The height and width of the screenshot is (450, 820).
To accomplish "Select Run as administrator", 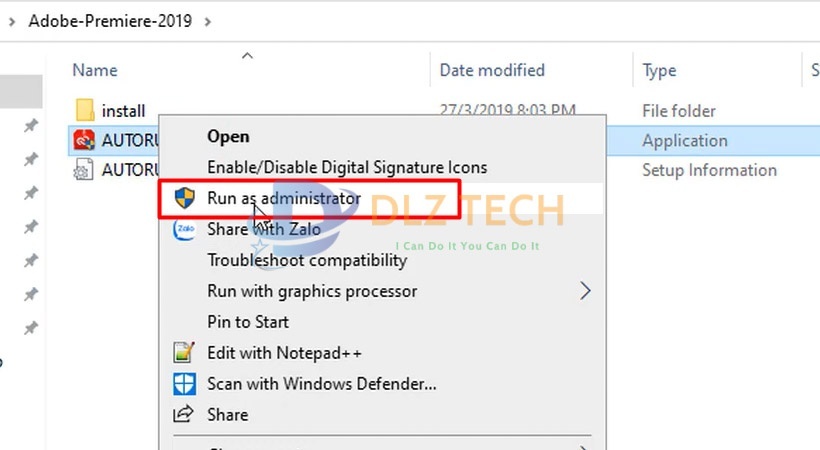I will pos(283,198).
